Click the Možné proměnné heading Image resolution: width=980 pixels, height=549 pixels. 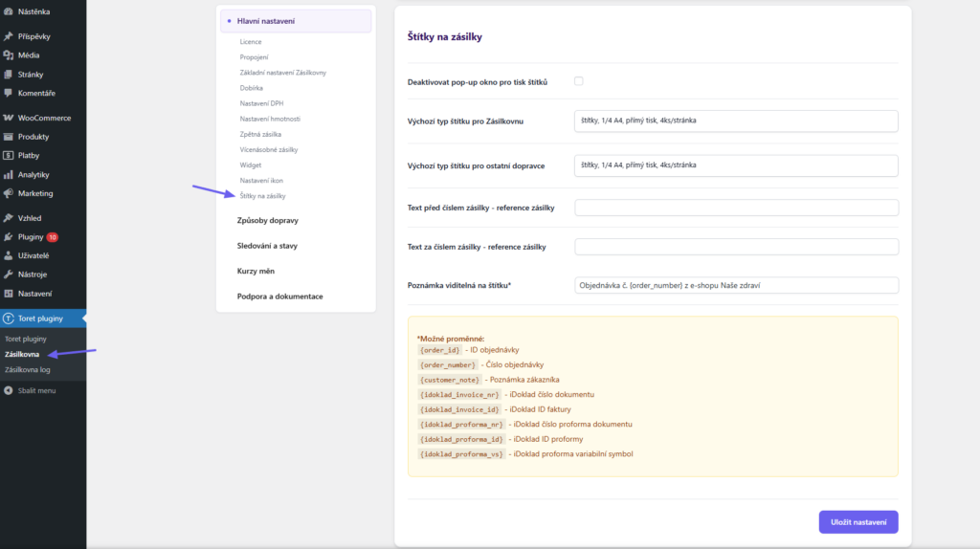pyautogui.click(x=451, y=339)
